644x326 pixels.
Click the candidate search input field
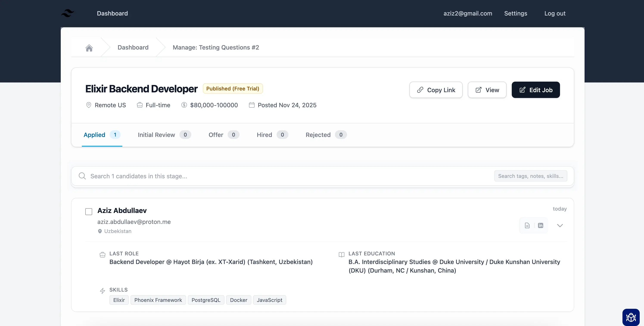click(175, 176)
